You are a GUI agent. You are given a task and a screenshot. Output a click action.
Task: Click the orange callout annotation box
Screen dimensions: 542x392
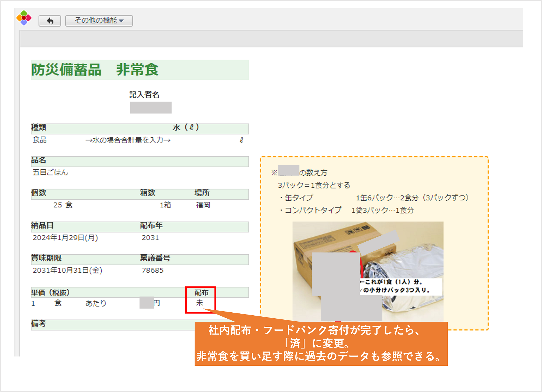321,344
